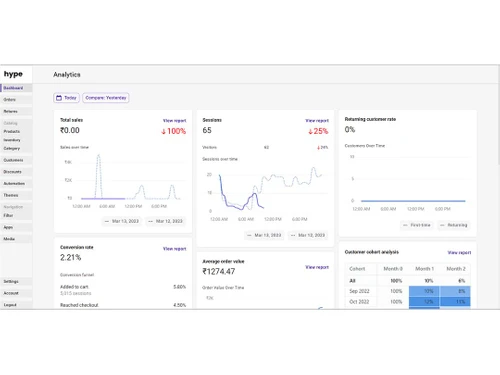Image resolution: width=500 pixels, height=375 pixels.
Task: Click the 100% sales decrease indicator
Action: tap(173, 131)
